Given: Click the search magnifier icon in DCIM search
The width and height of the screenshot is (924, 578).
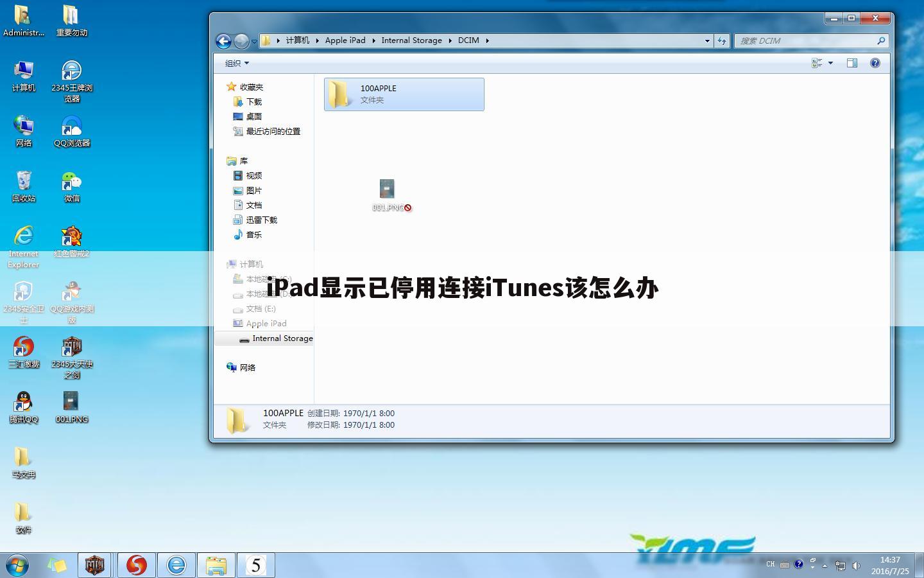Looking at the screenshot, I should pos(881,40).
